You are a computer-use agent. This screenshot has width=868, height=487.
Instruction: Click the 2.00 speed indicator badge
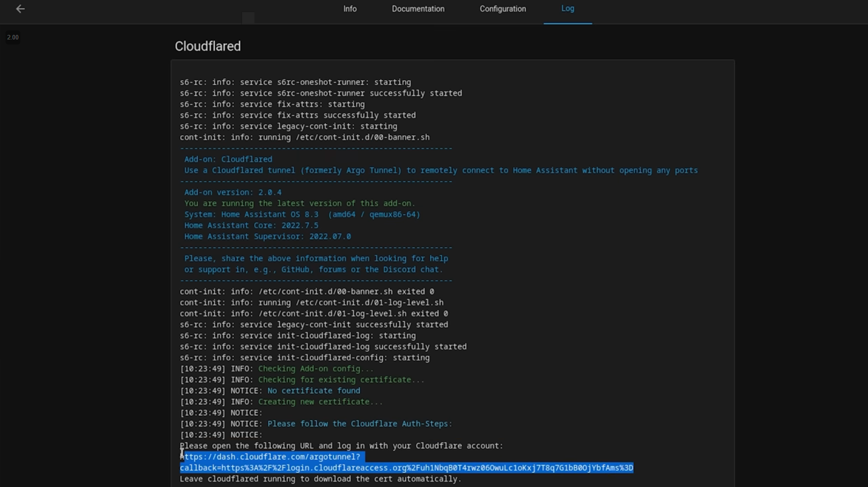click(x=13, y=37)
